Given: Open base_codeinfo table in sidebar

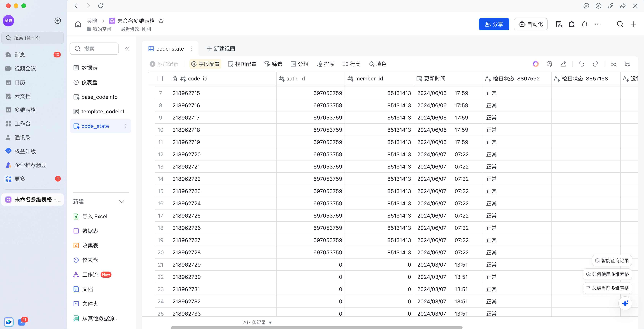Looking at the screenshot, I should [x=101, y=97].
